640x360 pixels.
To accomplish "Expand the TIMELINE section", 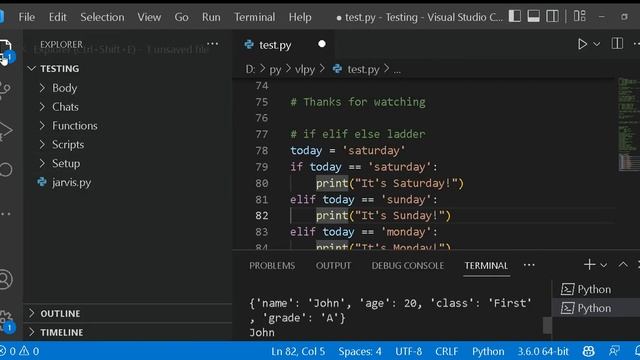I will (128, 332).
